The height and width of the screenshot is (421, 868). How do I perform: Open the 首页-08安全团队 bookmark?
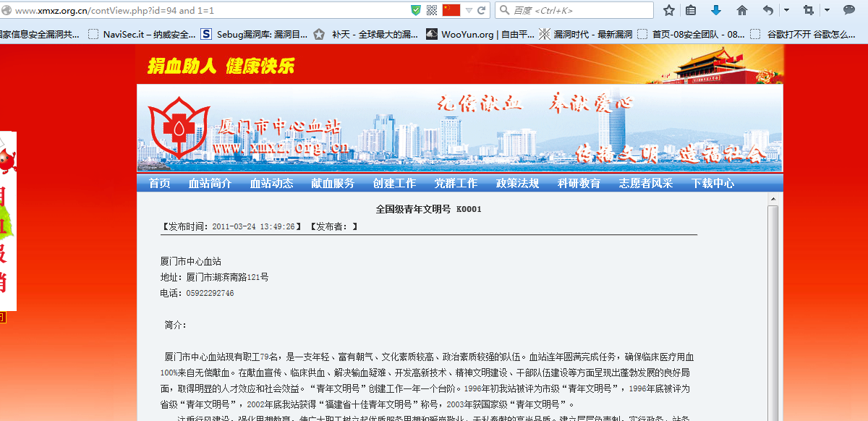(691, 34)
